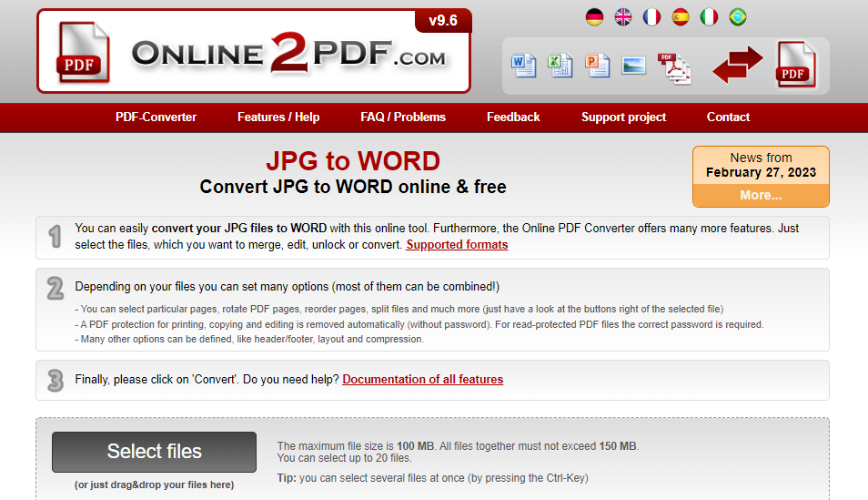Click the Word document icon

pyautogui.click(x=523, y=66)
